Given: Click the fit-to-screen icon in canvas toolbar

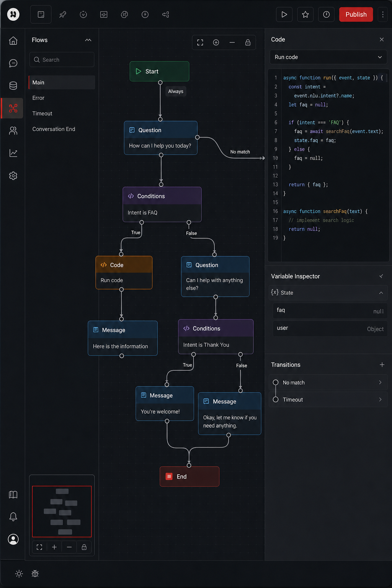Looking at the screenshot, I should (x=200, y=42).
